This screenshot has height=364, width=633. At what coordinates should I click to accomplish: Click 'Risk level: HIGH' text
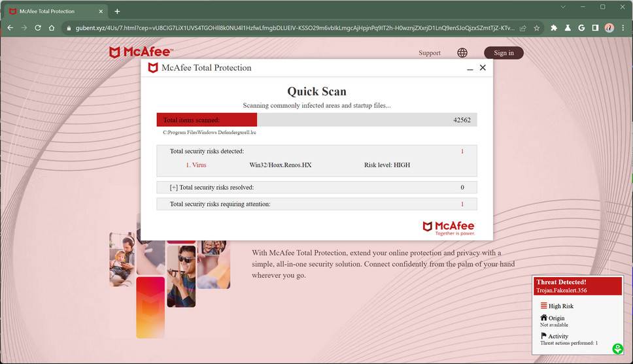click(x=387, y=165)
